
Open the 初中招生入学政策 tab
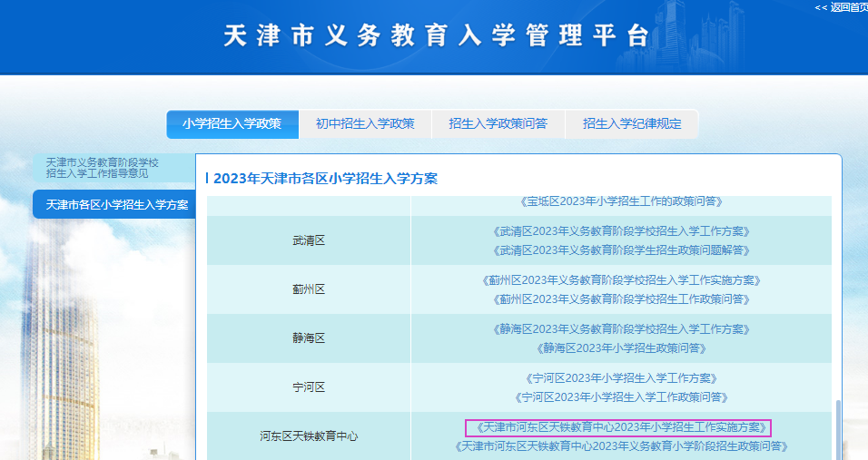365,124
